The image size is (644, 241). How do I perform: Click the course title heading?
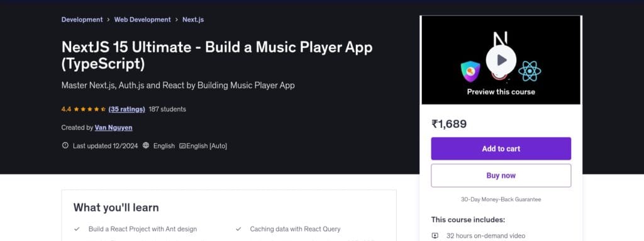(x=217, y=55)
